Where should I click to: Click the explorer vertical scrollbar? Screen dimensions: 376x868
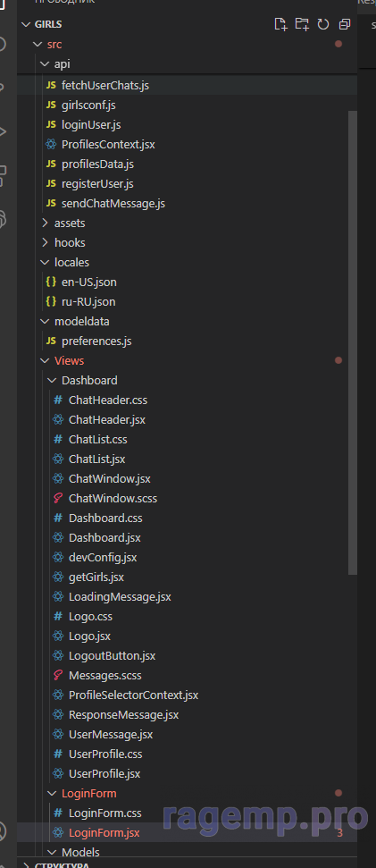pyautogui.click(x=353, y=342)
